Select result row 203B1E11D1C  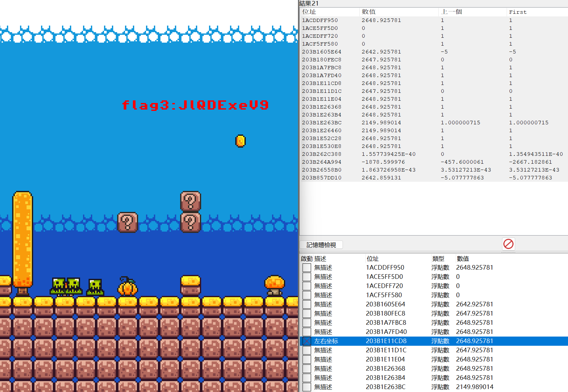(x=434, y=91)
